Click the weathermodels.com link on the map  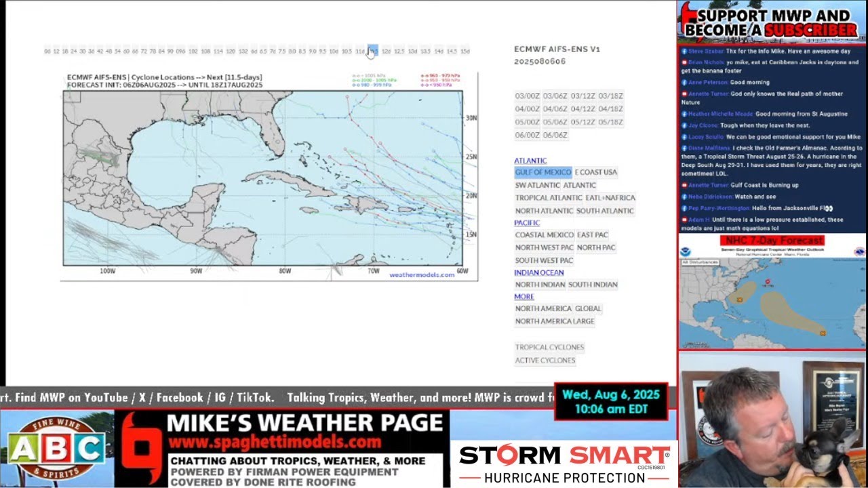[x=422, y=275]
